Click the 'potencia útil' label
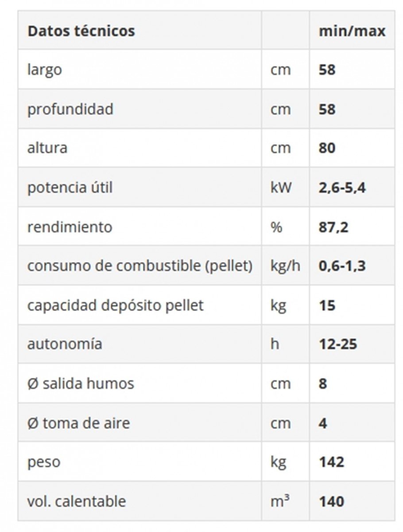403x532 pixels. 70,188
